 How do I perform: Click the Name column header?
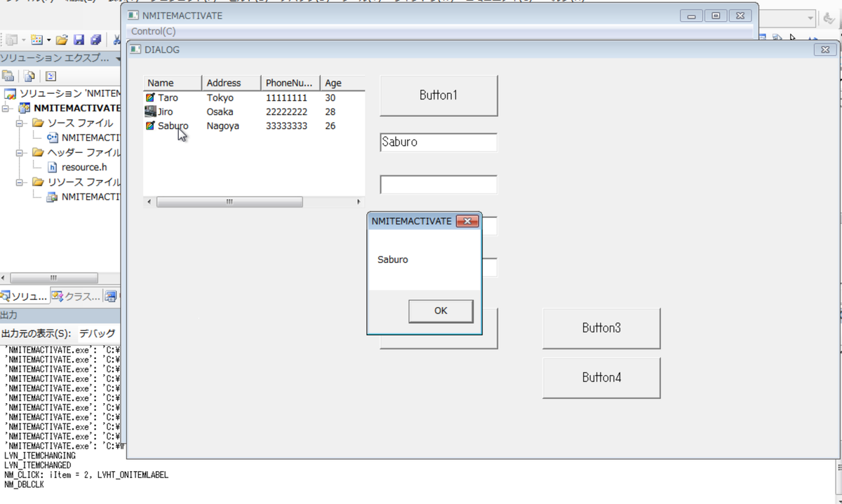click(x=173, y=83)
